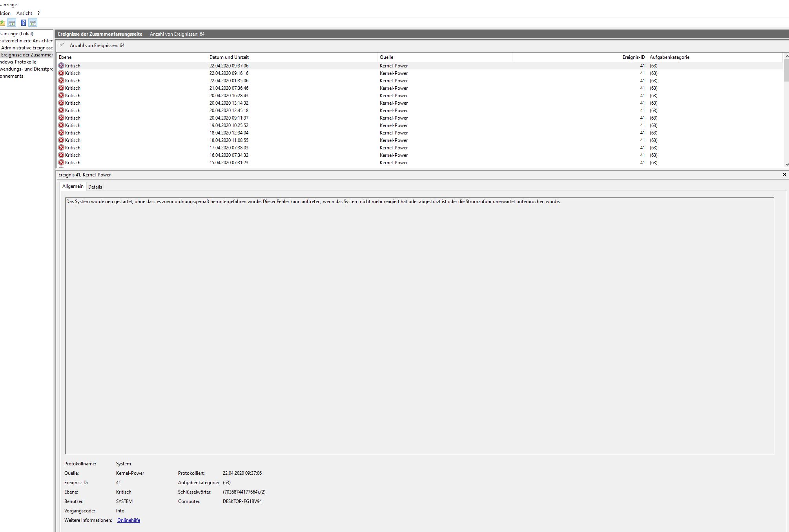Select the Allgemein tab
The width and height of the screenshot is (789, 532).
73,186
